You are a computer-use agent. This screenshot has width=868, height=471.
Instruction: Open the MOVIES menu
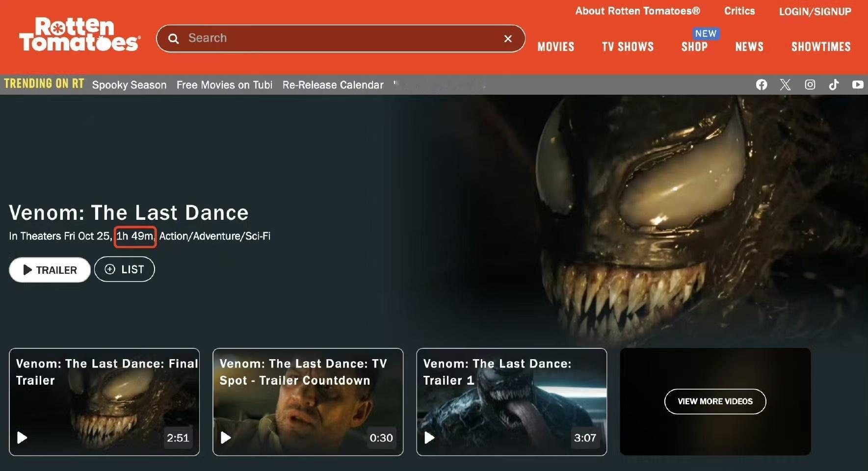pyautogui.click(x=556, y=47)
